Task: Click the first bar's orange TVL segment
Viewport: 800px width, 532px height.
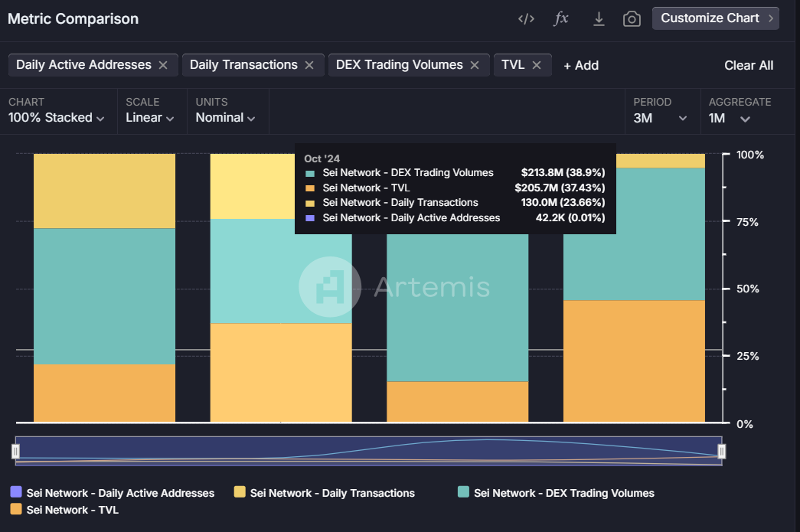Action: (x=105, y=393)
